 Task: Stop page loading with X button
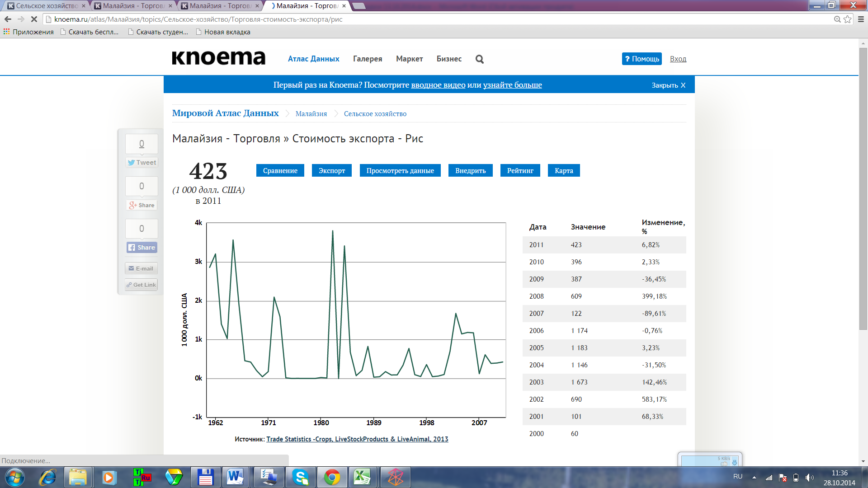coord(34,19)
